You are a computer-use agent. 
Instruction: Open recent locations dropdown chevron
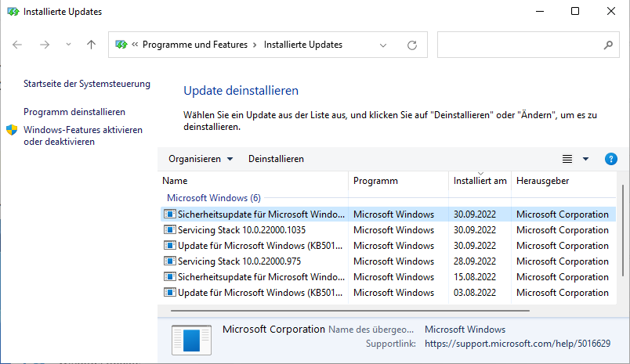(x=68, y=45)
